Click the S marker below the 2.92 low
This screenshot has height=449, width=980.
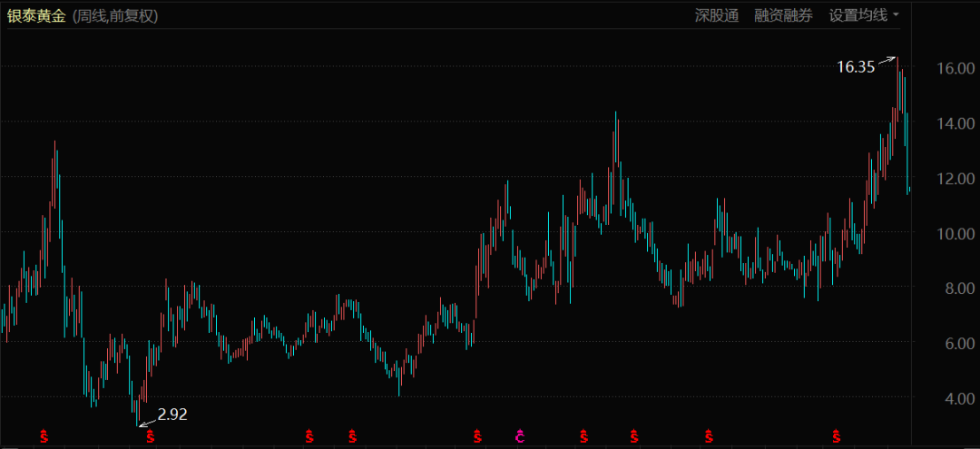point(151,437)
